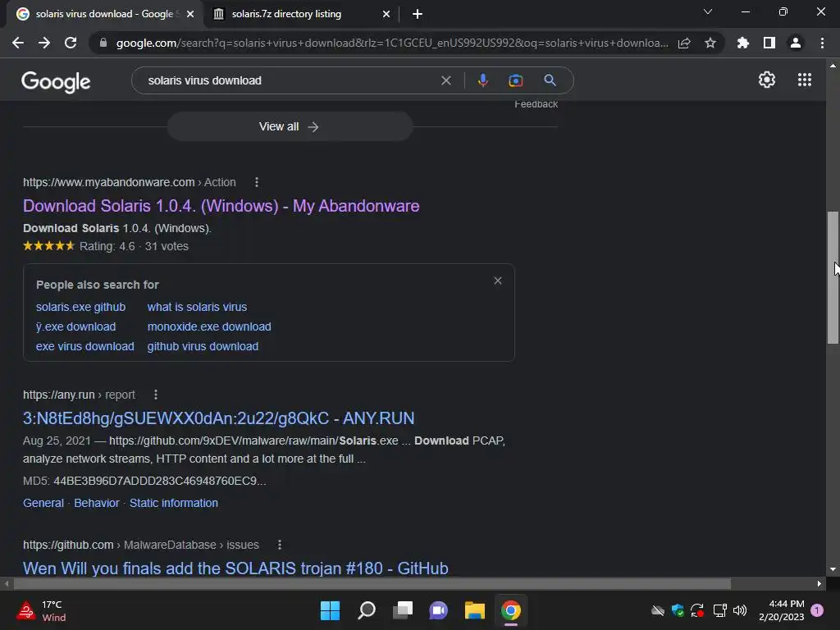The image size is (840, 630).
Task: Dismiss the People also search for box
Action: (x=498, y=281)
